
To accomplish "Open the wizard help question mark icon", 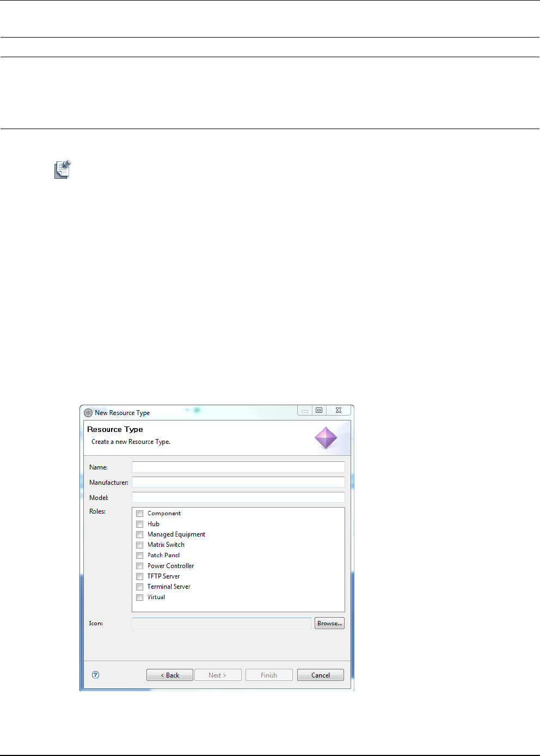I will pos(96,675).
